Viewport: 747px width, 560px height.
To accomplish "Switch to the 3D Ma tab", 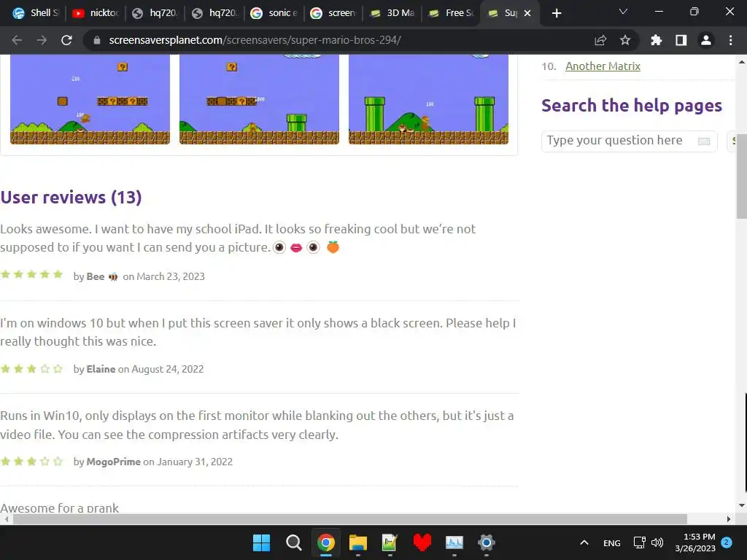I will coord(392,13).
